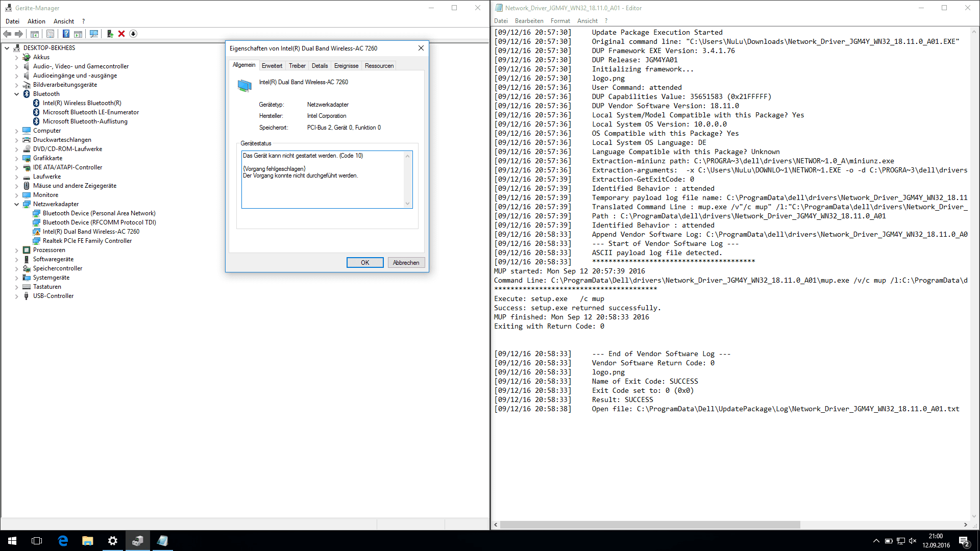The width and height of the screenshot is (980, 551).
Task: Switch to the Treiber tab
Action: (297, 66)
